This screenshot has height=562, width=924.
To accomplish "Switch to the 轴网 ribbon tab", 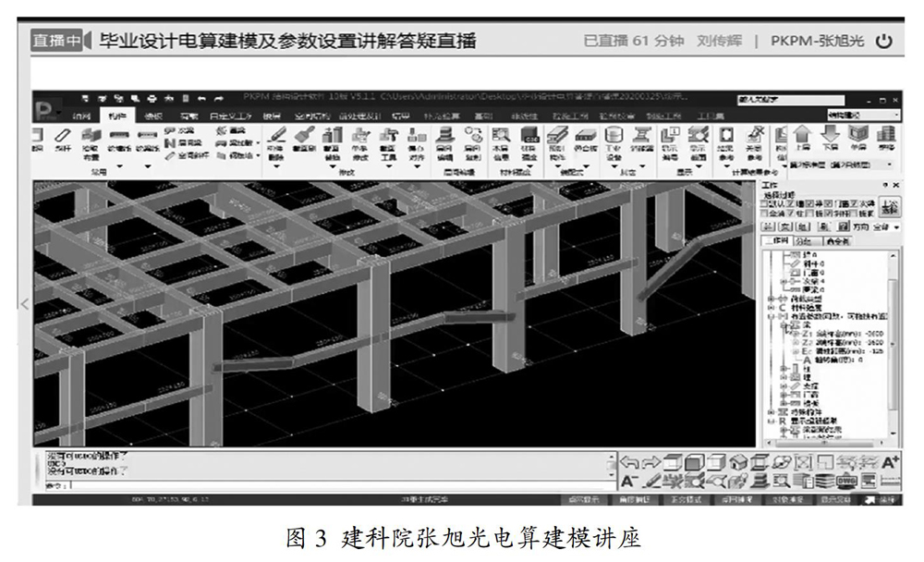I will [x=81, y=116].
